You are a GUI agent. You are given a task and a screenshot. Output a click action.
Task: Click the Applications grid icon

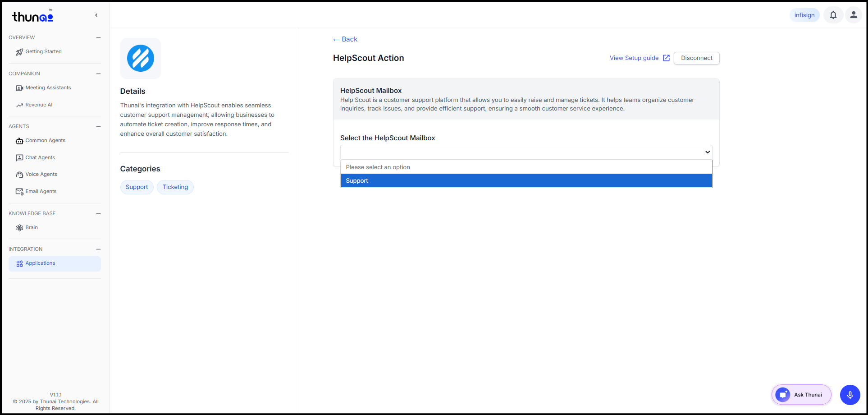pyautogui.click(x=19, y=263)
